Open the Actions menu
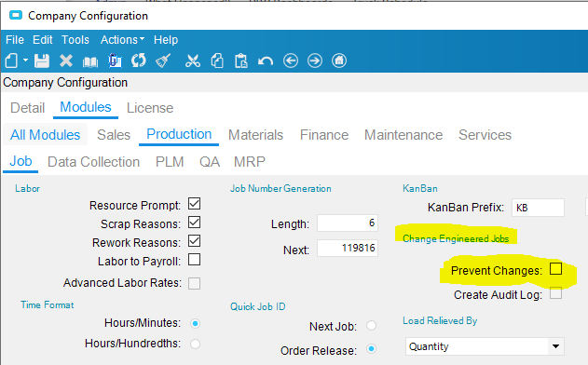This screenshot has height=365, width=588. coord(122,40)
